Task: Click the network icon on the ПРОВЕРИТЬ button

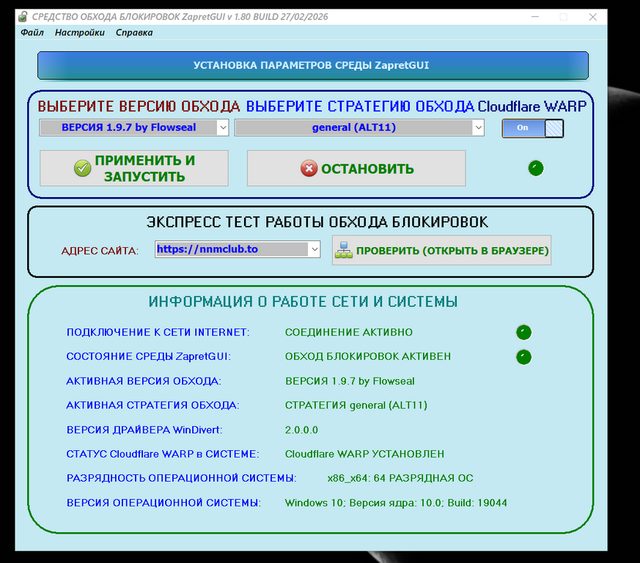Action: coord(344,250)
